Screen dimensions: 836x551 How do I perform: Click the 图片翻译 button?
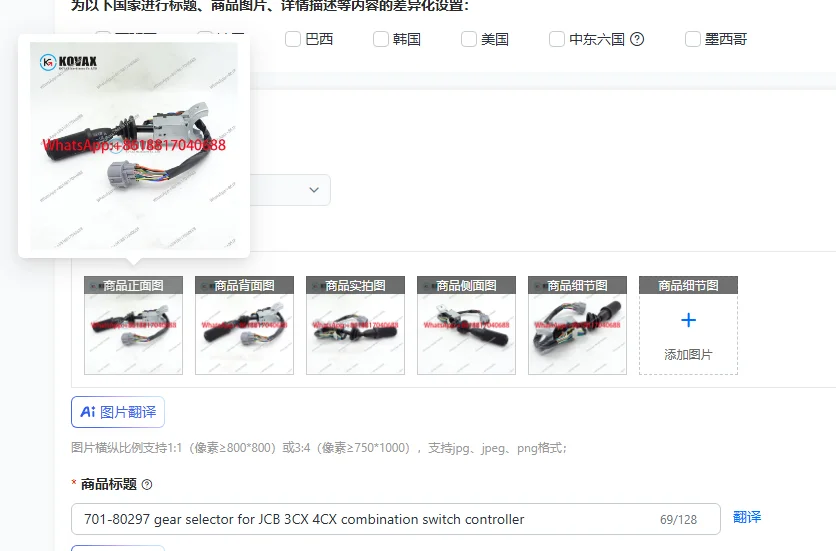click(118, 412)
